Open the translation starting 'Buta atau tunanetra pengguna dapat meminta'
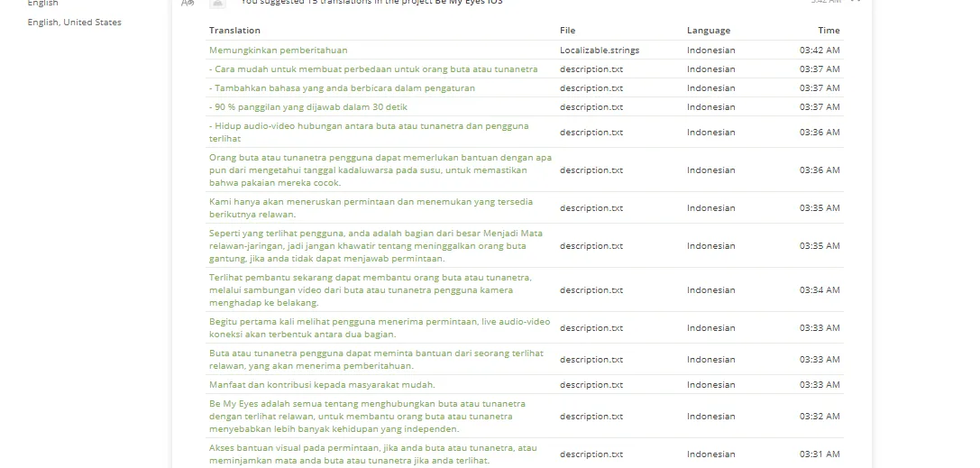980x468 pixels. (376, 359)
